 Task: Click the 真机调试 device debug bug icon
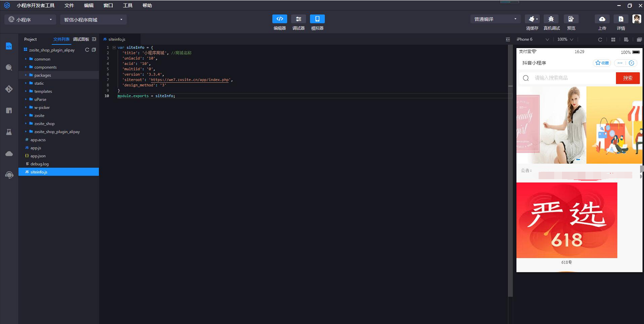(551, 19)
